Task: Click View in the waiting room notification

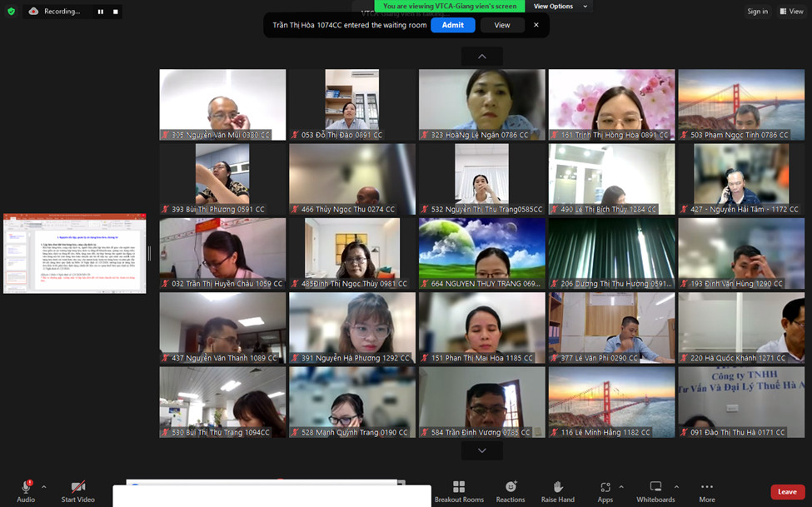Action: tap(502, 25)
